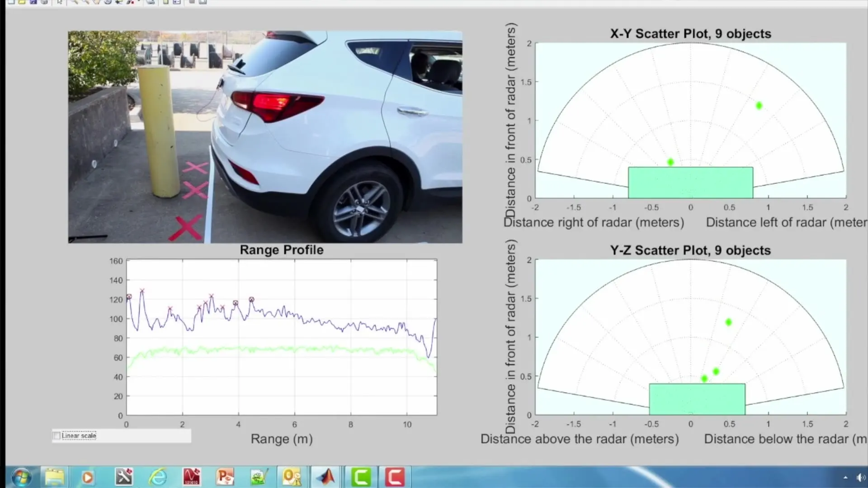Viewport: 868px width, 488px height.
Task: Click the farthest green dot in X-Y plot
Action: click(x=759, y=105)
